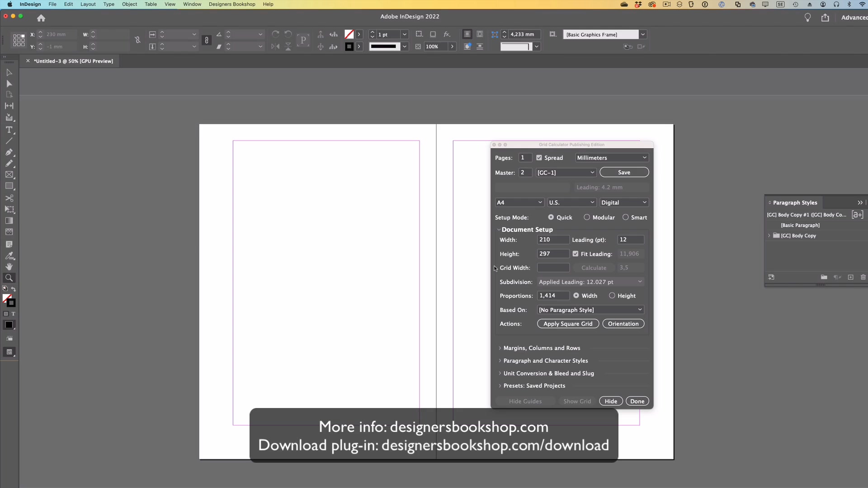Select the Eyedropper tool
The height and width of the screenshot is (488, 868).
(9, 256)
